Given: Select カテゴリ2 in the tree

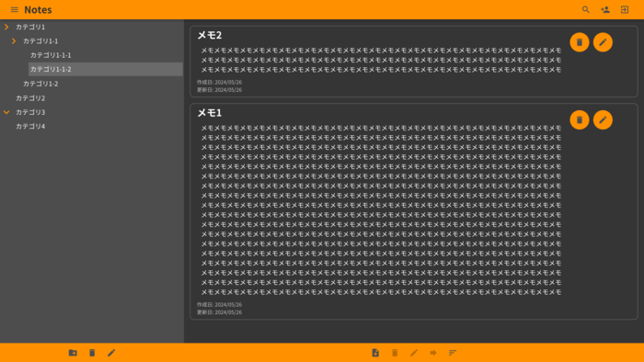Looking at the screenshot, I should pyautogui.click(x=30, y=98).
